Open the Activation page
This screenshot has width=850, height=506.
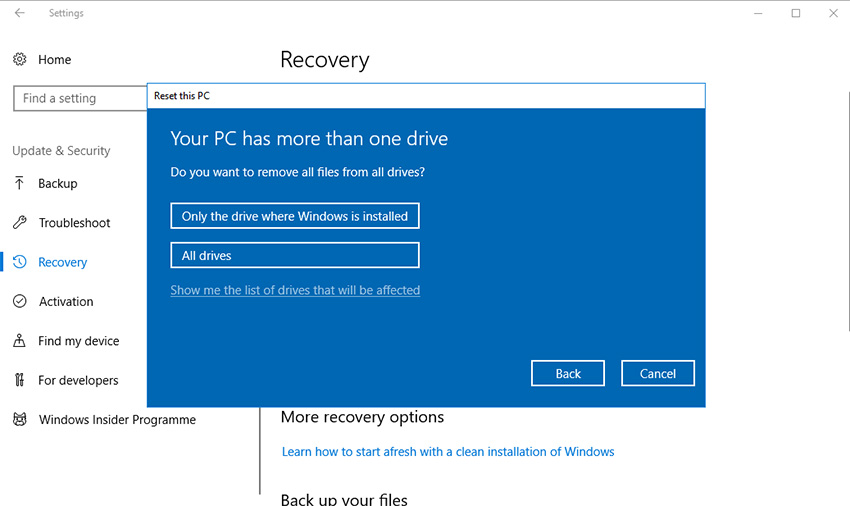click(x=66, y=302)
